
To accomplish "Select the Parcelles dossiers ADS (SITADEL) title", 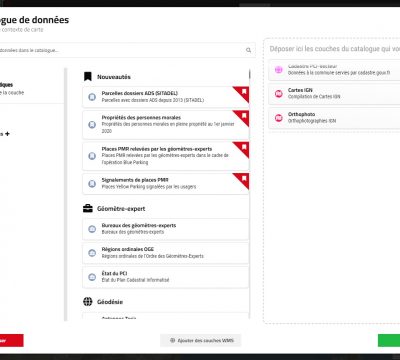I will pos(140,93).
